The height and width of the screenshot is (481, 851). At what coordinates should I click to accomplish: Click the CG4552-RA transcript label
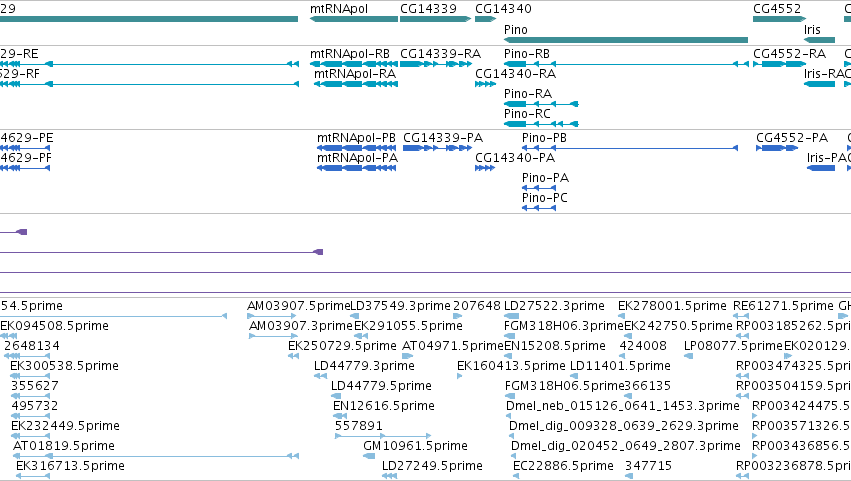tap(790, 54)
